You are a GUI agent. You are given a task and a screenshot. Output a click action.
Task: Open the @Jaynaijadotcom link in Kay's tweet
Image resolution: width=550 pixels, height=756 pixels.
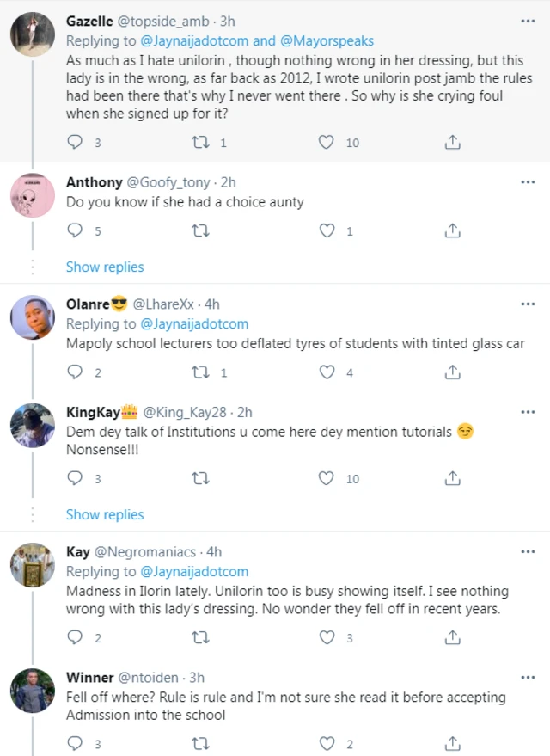coord(194,571)
